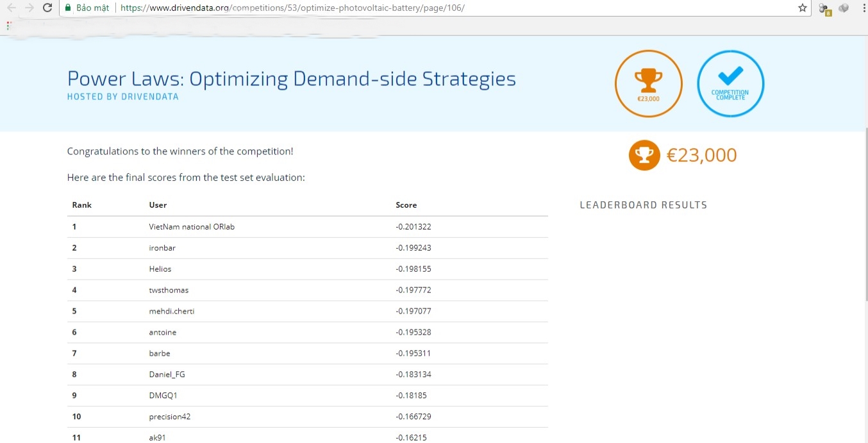
Task: Open the extension icon with the yellow badge
Action: click(824, 8)
